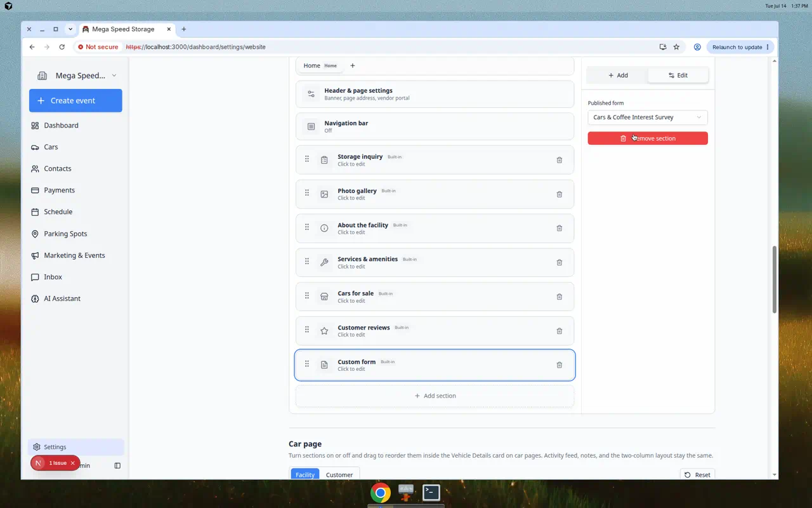
Task: Click the red Remove section button
Action: point(648,138)
